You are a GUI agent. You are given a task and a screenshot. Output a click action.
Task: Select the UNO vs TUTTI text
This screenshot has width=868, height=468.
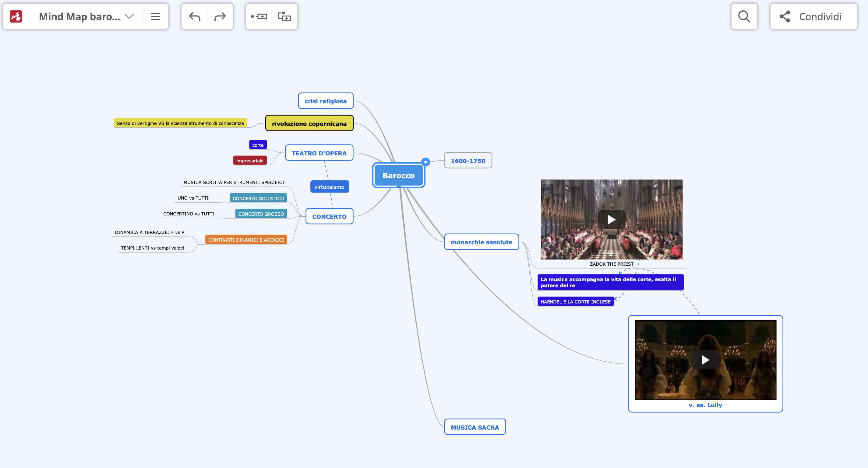coord(193,198)
